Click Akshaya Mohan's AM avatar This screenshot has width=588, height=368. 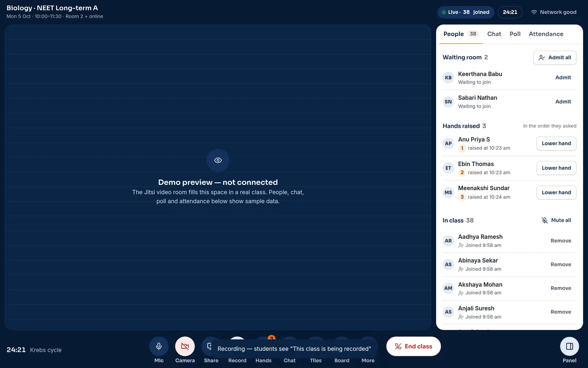click(x=448, y=288)
